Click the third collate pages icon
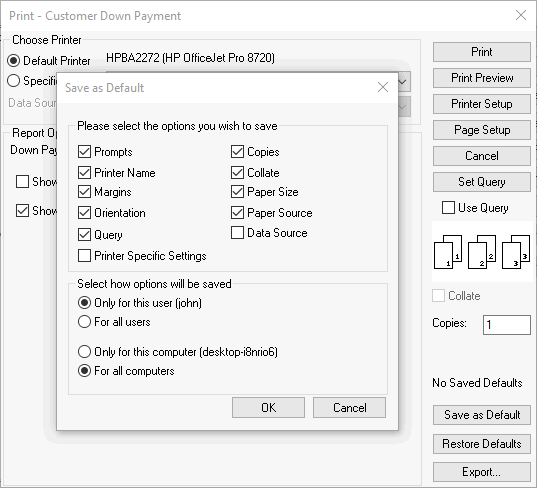537x488 pixels. pyautogui.click(x=516, y=252)
